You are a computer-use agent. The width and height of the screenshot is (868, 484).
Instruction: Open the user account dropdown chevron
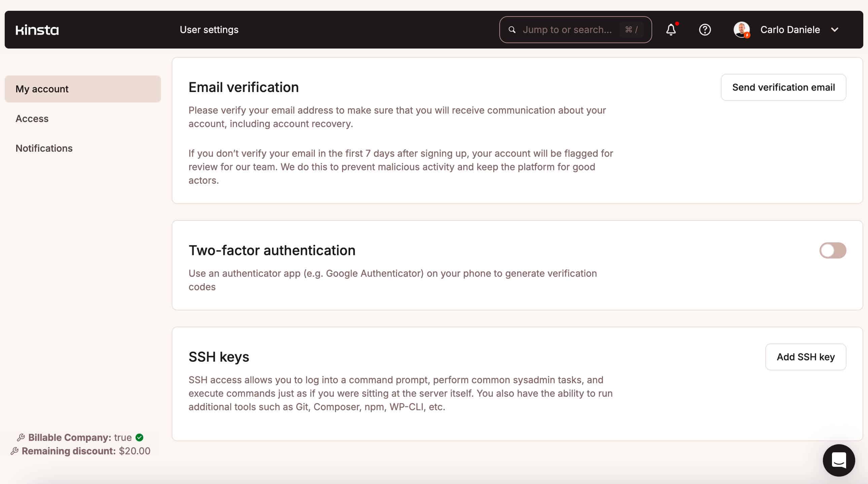835,30
